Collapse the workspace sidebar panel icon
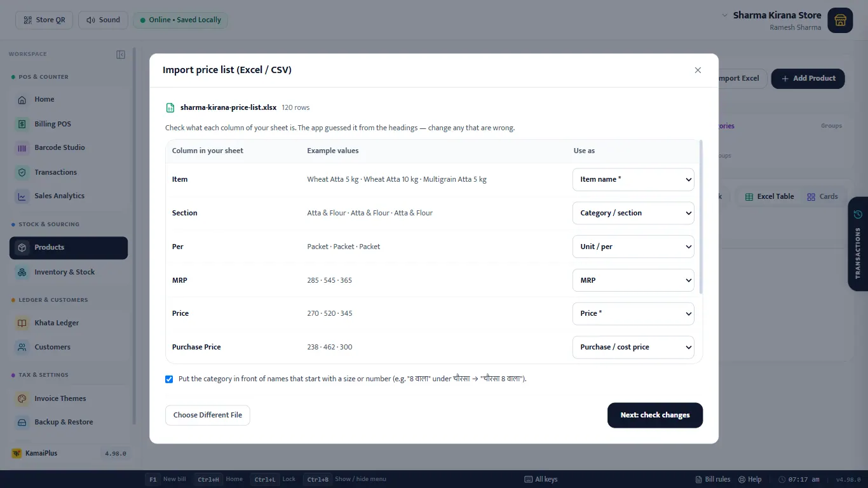The width and height of the screenshot is (868, 488). (121, 55)
